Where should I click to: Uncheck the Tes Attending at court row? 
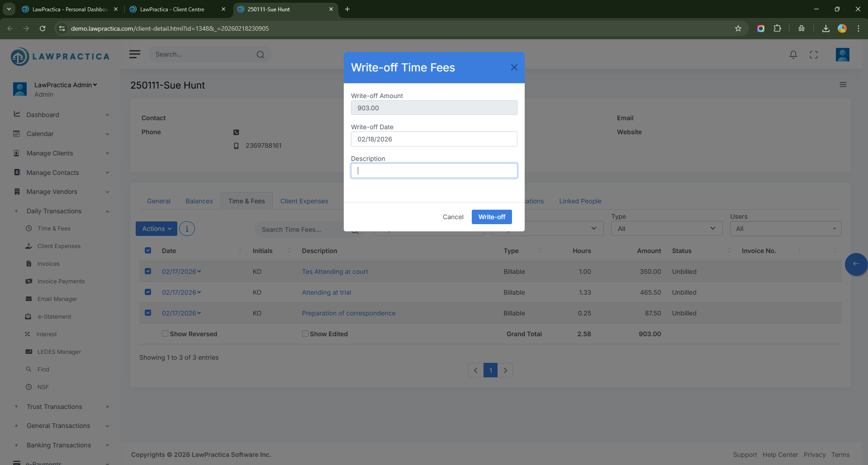point(148,271)
